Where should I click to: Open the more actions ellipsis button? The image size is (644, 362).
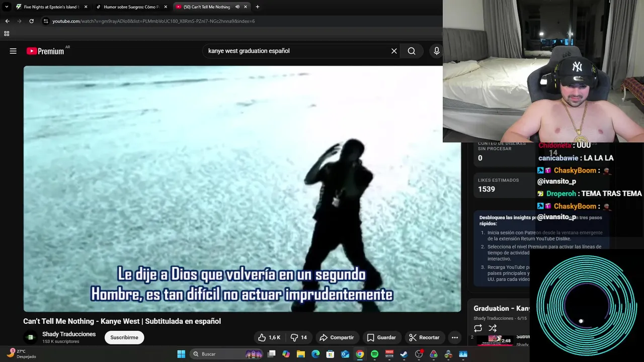click(455, 337)
